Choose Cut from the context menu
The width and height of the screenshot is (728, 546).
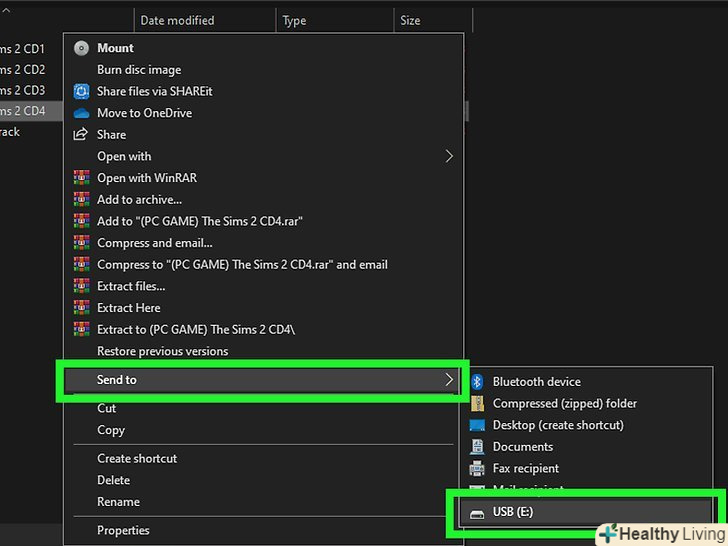(263, 409)
